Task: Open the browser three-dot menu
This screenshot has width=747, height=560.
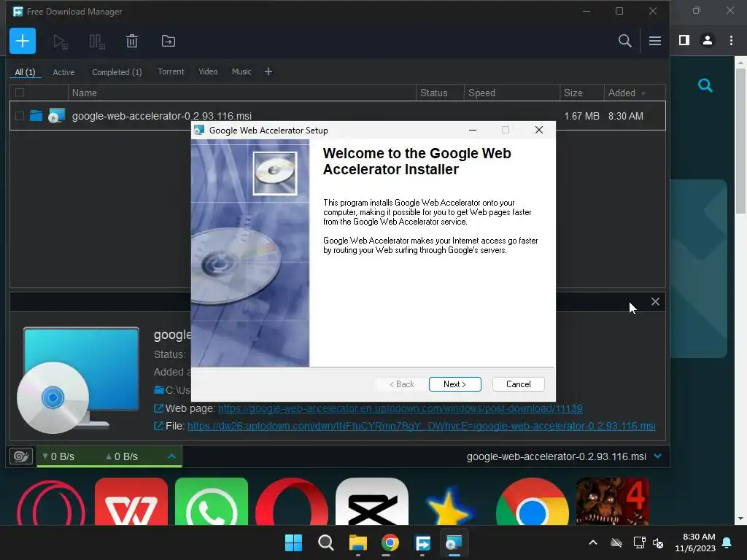Action: [731, 41]
